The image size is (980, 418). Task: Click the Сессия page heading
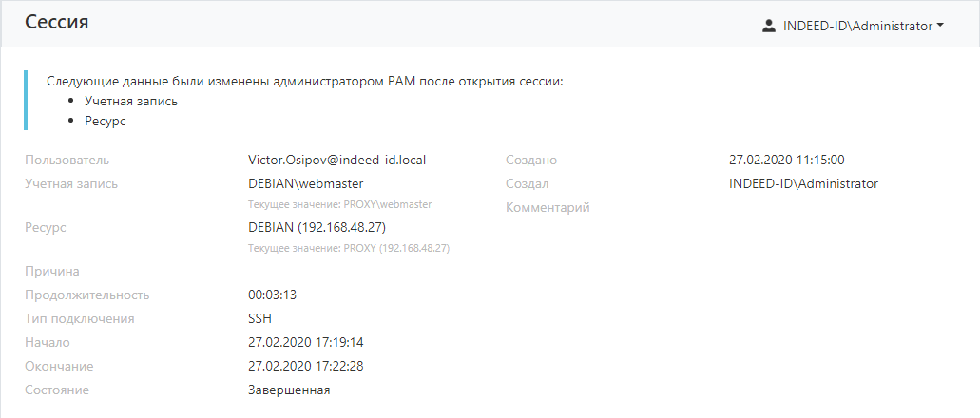(57, 23)
